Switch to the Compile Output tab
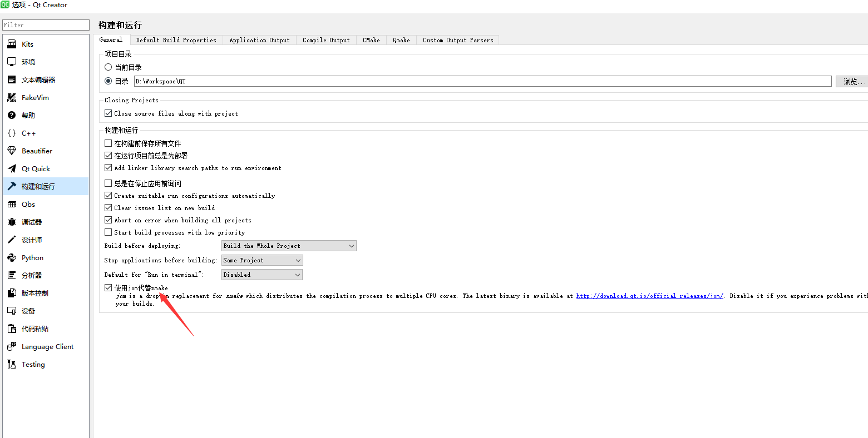The height and width of the screenshot is (438, 868). [326, 40]
